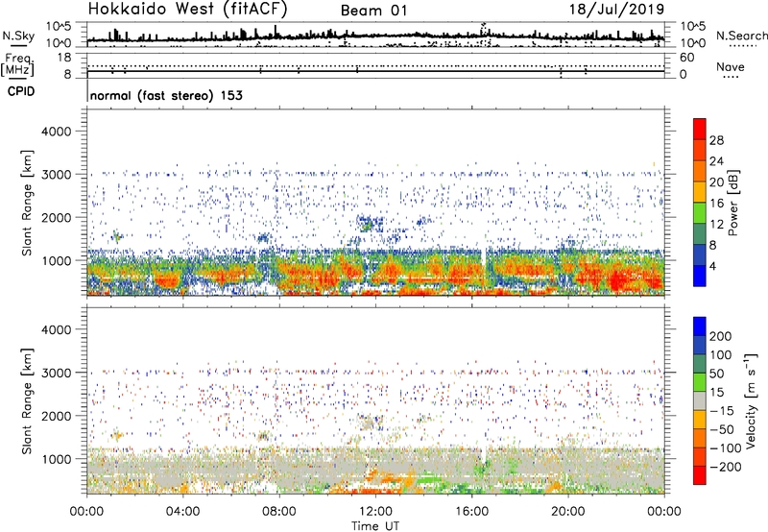Click the gray segment of Velocity colorbar
This screenshot has height=532, width=768.
click(x=700, y=400)
